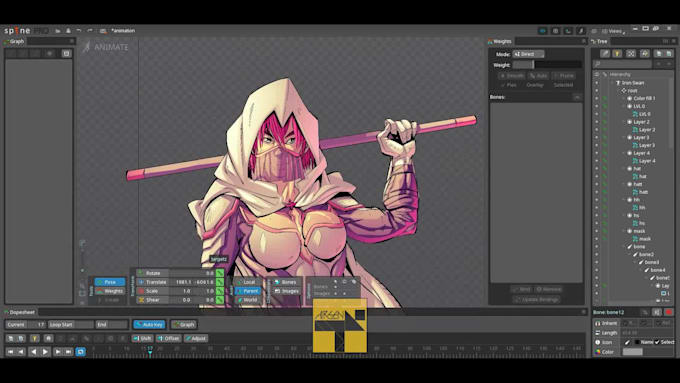This screenshot has width=680, height=383.
Task: Adjust the Weight slider
Action: click(547, 65)
